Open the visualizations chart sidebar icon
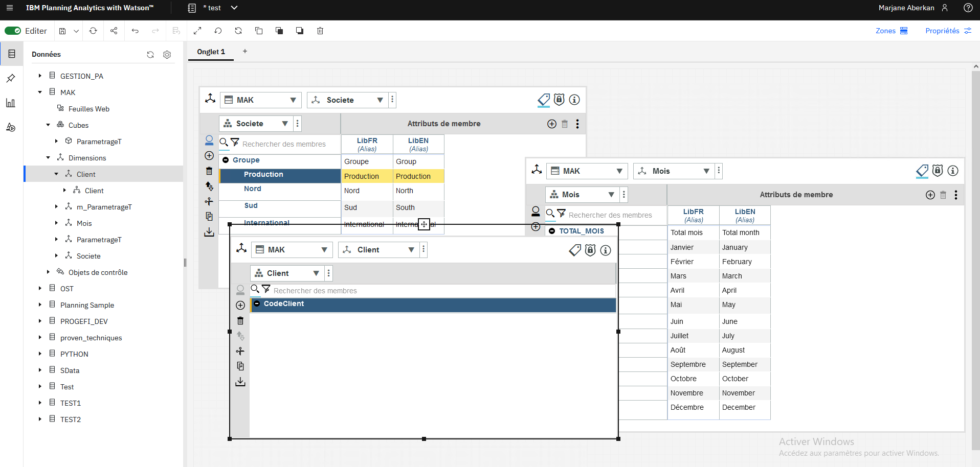Viewport: 980px width, 467px height. (x=11, y=103)
